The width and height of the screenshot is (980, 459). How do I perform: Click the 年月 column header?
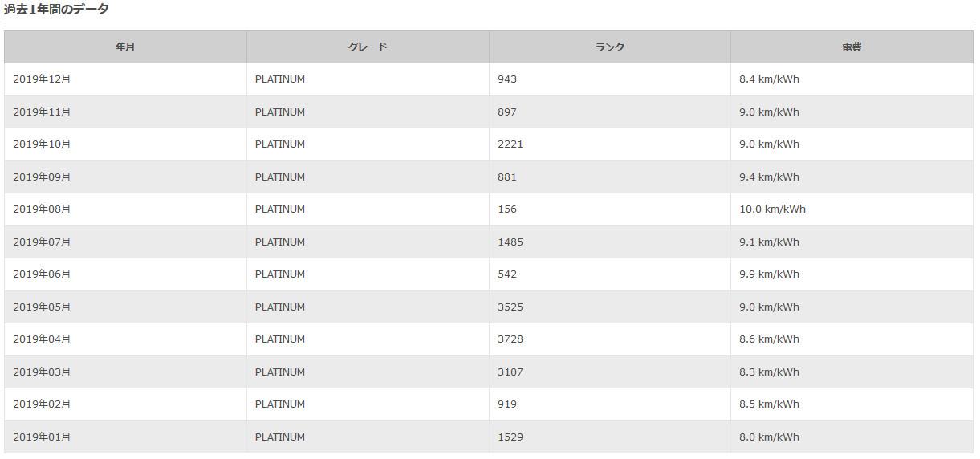click(x=125, y=47)
